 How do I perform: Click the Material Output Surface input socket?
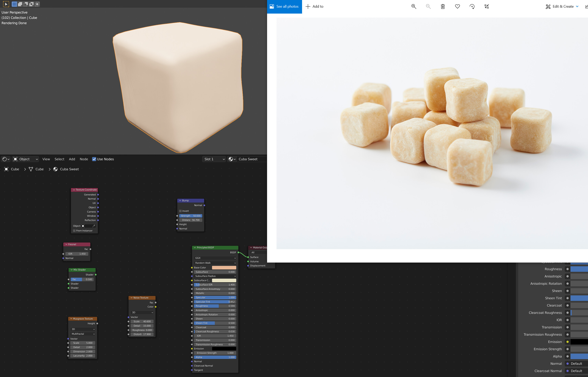tap(248, 257)
